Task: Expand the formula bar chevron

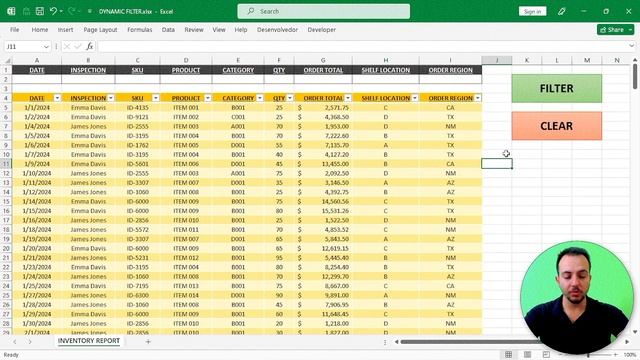Action: 631,46
